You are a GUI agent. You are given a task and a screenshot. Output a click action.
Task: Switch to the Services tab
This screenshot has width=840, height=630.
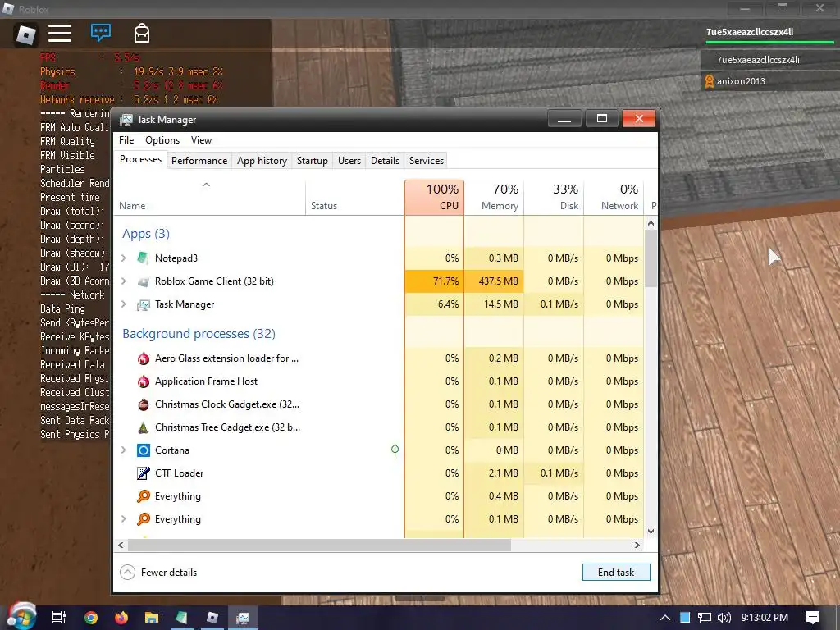pos(427,161)
